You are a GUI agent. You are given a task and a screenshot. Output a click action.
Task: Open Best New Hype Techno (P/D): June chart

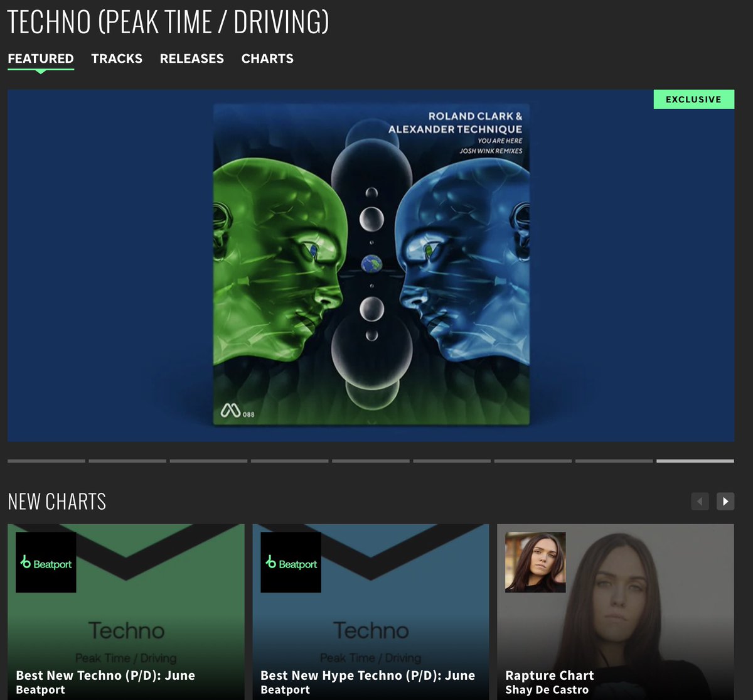368,676
